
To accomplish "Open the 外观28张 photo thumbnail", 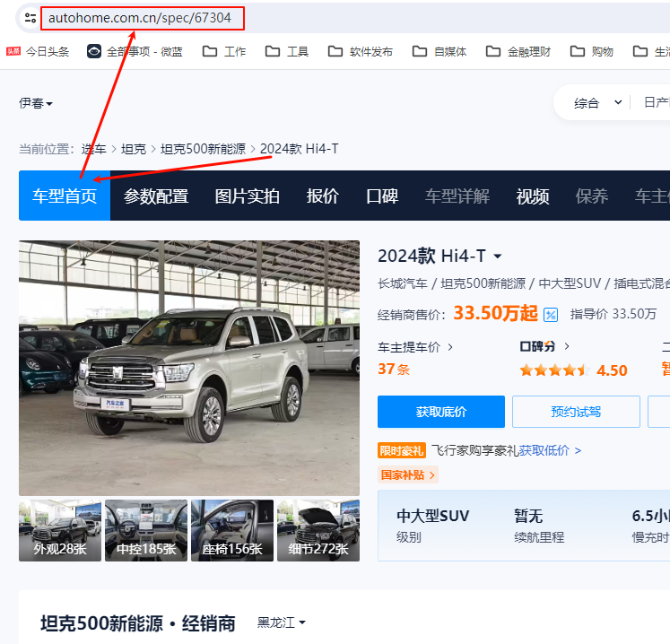I will [x=60, y=530].
